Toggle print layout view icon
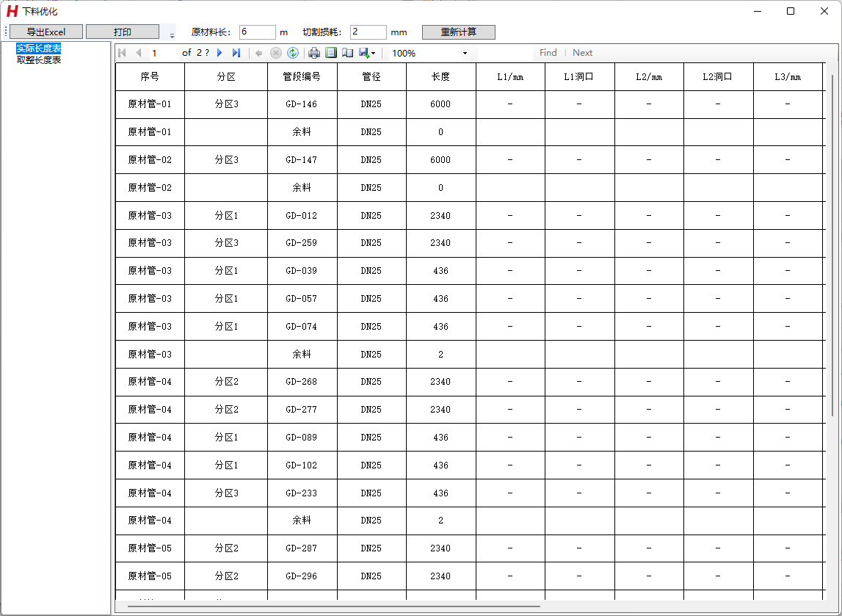 pyautogui.click(x=331, y=53)
